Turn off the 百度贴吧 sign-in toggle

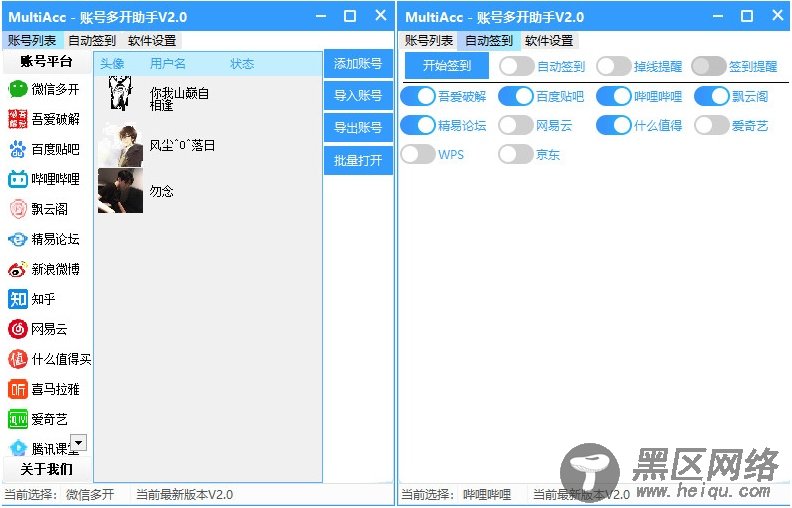(x=516, y=96)
